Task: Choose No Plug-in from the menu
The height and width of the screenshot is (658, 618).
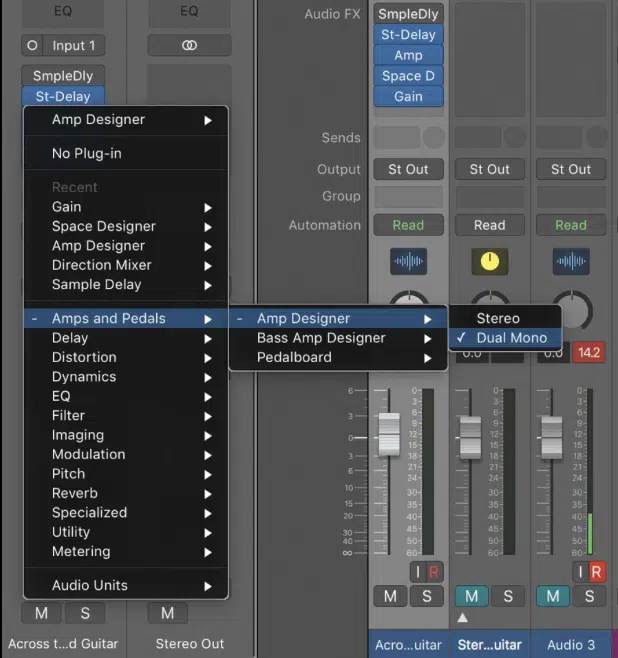Action: click(x=126, y=153)
